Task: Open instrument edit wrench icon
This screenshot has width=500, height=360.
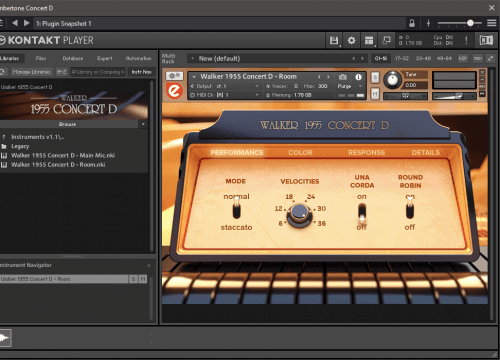Action: pyautogui.click(x=174, y=76)
